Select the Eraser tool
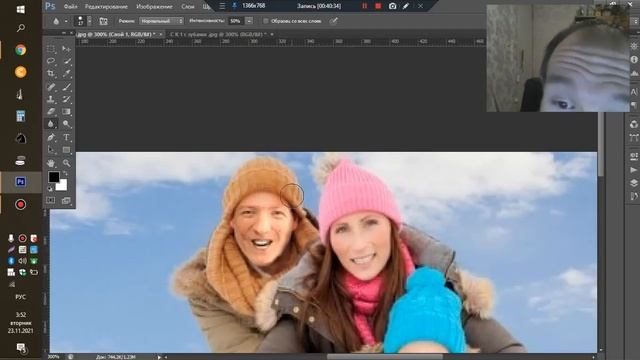 [x=51, y=111]
